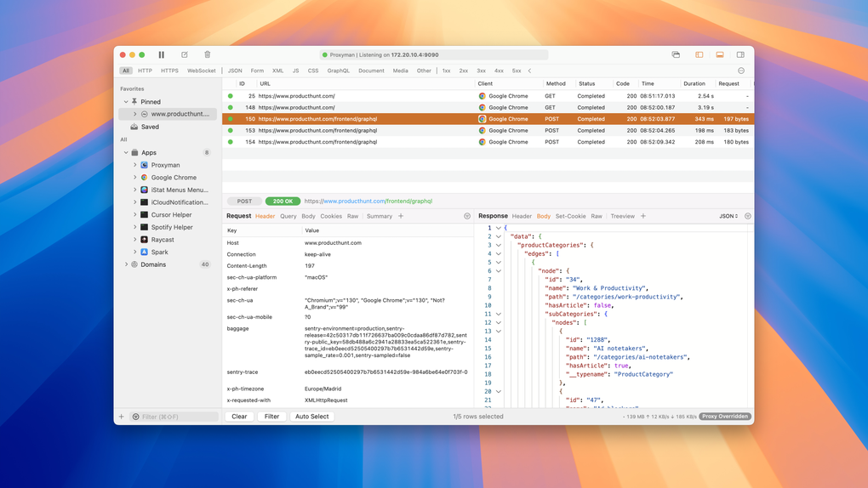The image size is (868, 488).
Task: Open the filter bar options circle icon
Action: pyautogui.click(x=741, y=71)
